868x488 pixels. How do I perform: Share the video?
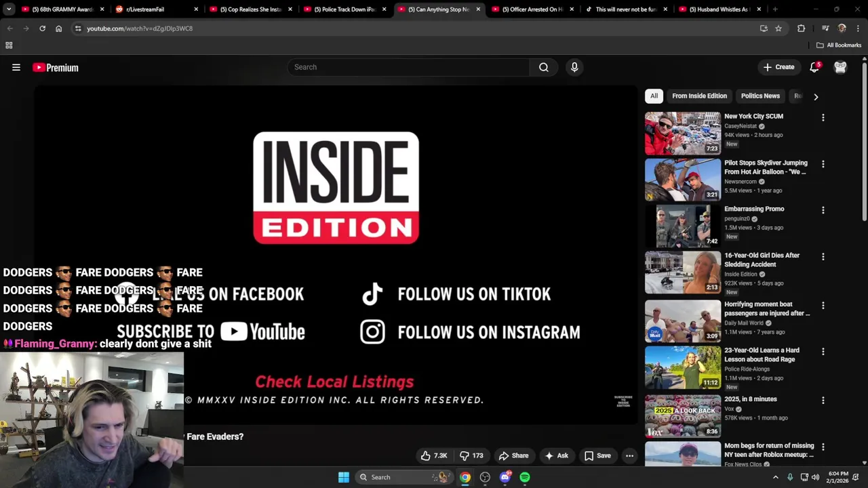point(513,455)
